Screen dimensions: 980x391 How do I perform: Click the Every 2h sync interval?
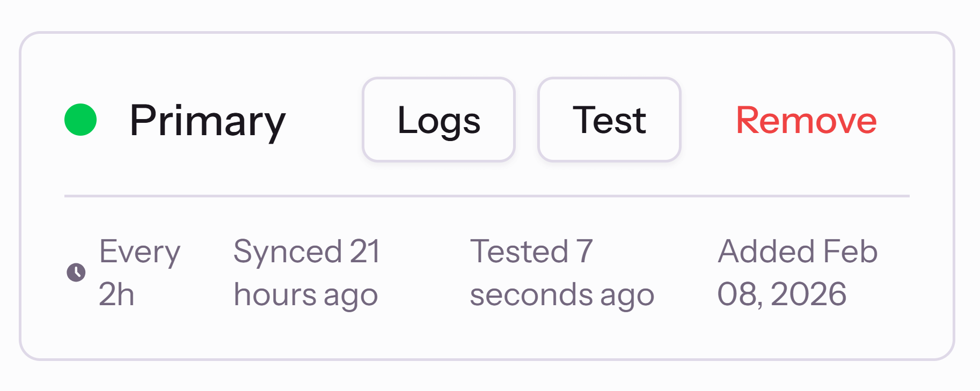pos(138,272)
